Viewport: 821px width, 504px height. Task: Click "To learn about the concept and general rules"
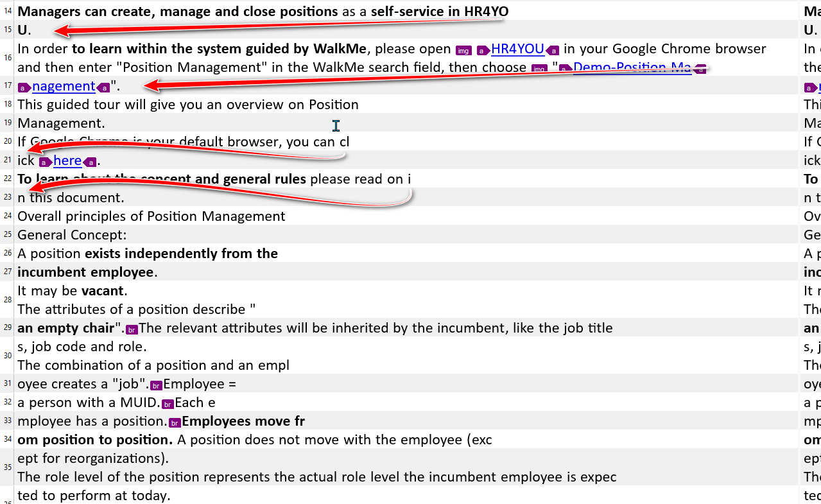(x=162, y=179)
